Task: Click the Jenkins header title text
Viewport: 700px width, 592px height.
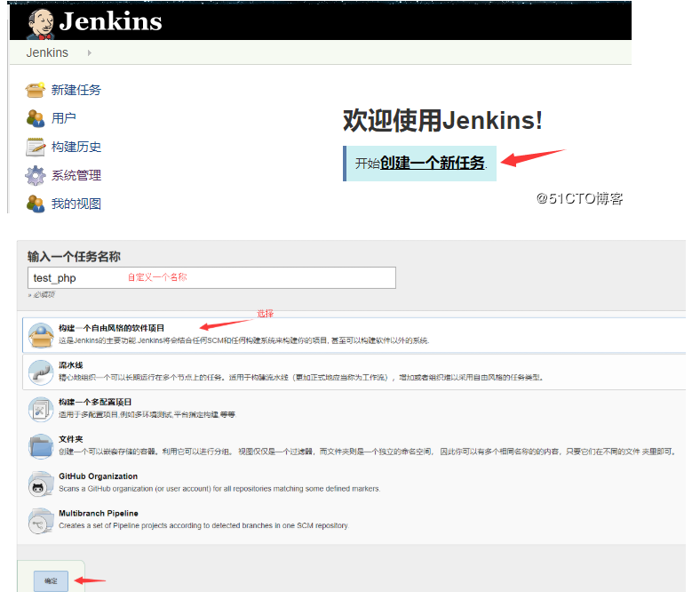Action: point(110,21)
